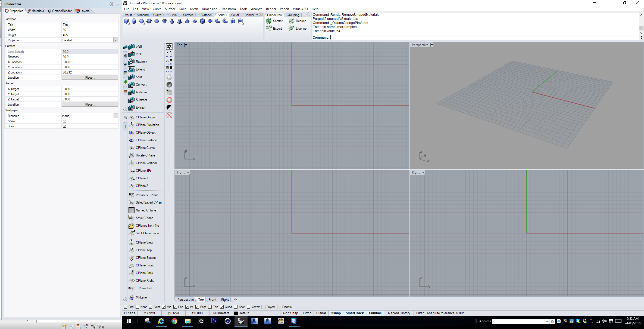Click the camera Location Place button

pyautogui.click(x=90, y=78)
